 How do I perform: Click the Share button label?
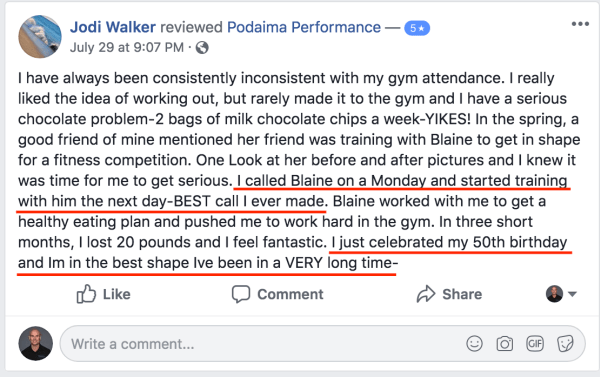[x=462, y=294]
